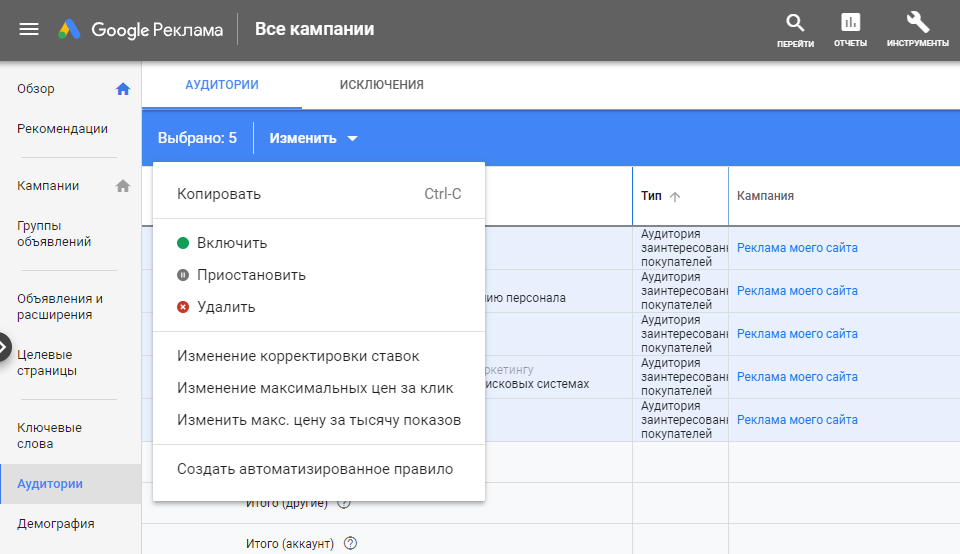Click the home icon next to Обзор
Image resolution: width=960 pixels, height=554 pixels.
coord(123,89)
